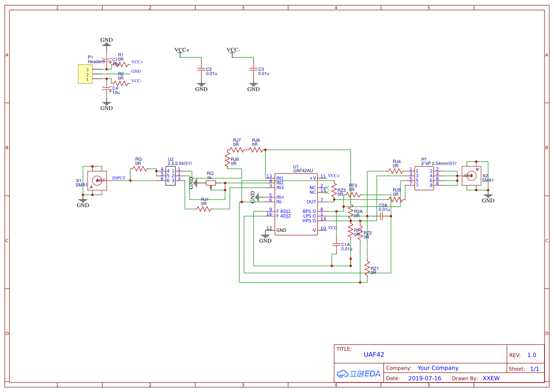
Task: Select the RJ4 0R resistor
Action: coord(395,171)
